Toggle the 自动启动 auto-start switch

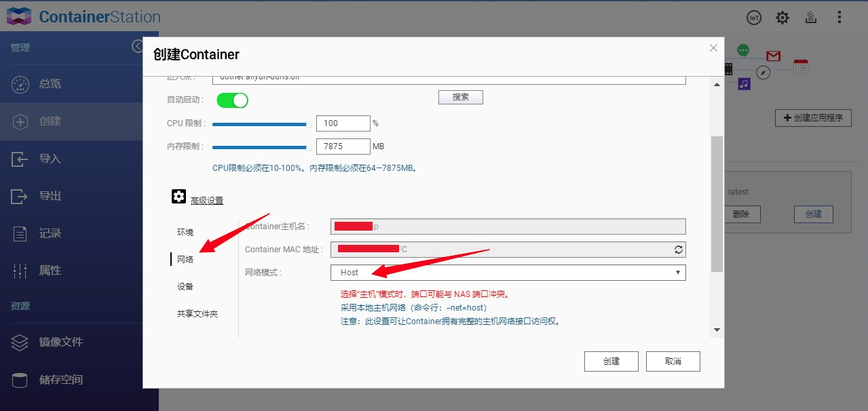tap(232, 100)
